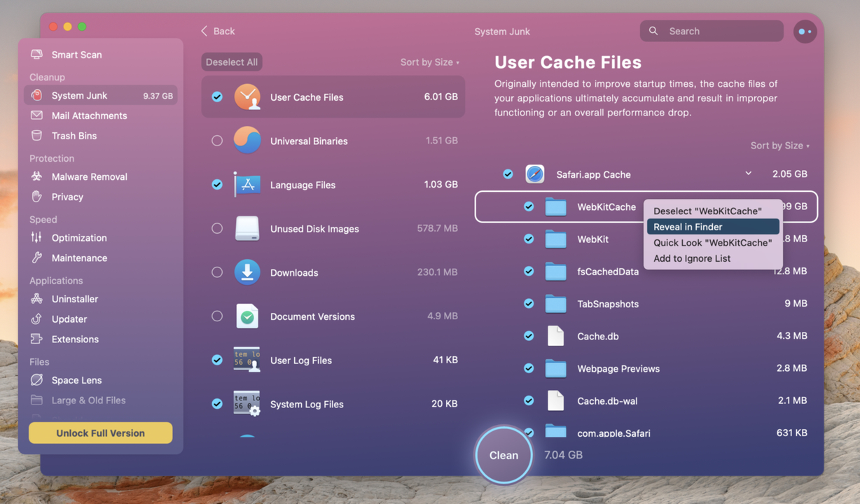Screen dimensions: 860x504
Task: Open Extensions sidebar icon
Action: [36, 339]
